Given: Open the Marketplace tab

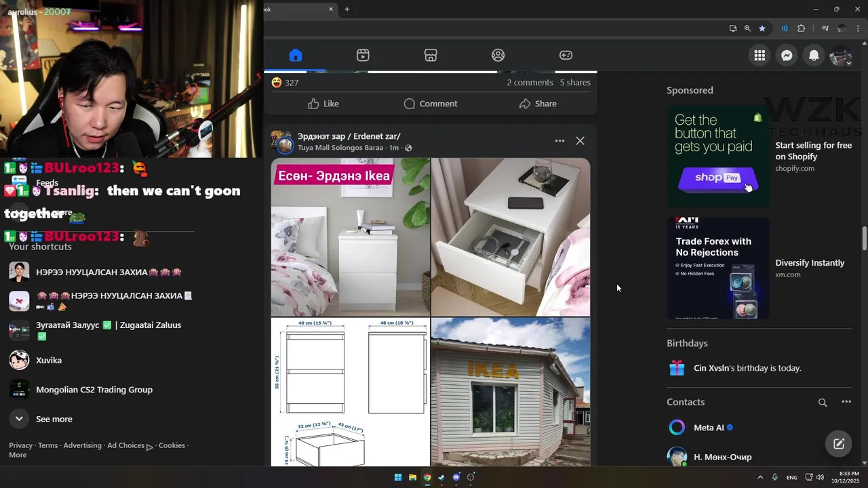Looking at the screenshot, I should coord(431,56).
